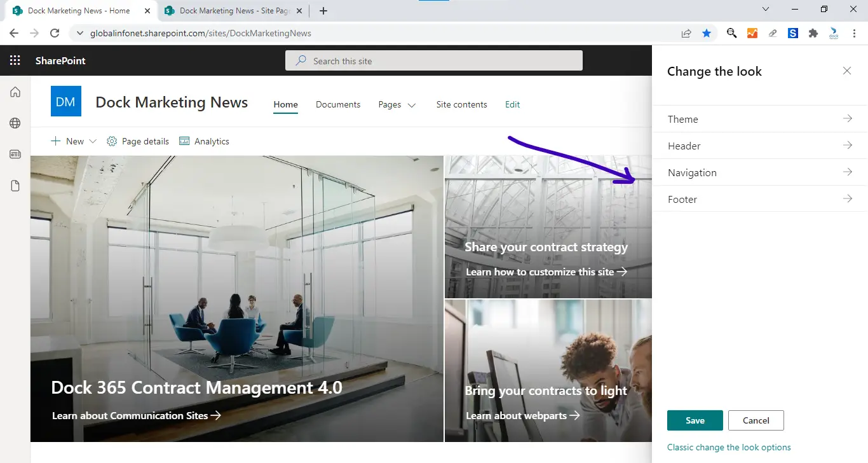Click the SharePoint home icon in sidebar
Viewport: 868px width, 463px height.
coord(15,92)
